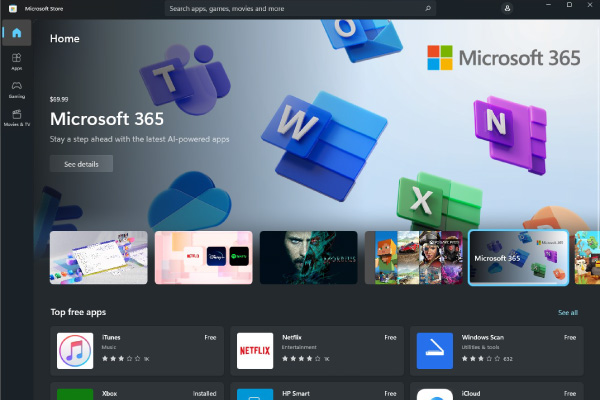Screen dimensions: 600x400
Task: Open the iCloud app title
Action: 471,393
